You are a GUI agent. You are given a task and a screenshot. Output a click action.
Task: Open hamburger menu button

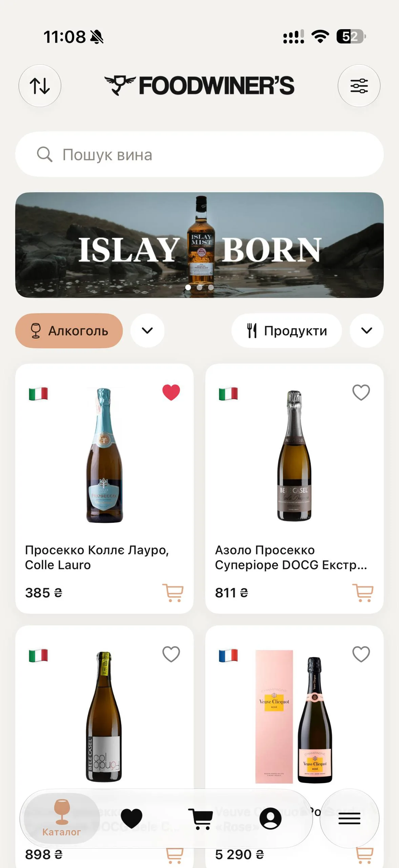350,818
